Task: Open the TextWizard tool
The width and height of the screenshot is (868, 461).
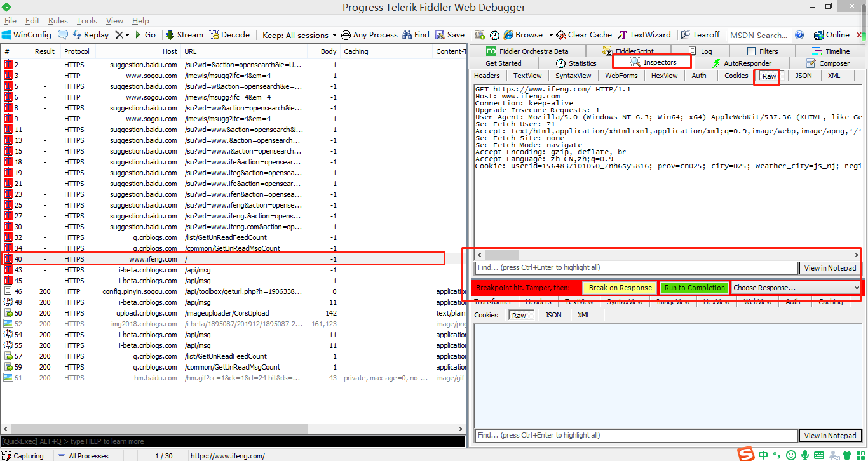Action: (x=644, y=35)
